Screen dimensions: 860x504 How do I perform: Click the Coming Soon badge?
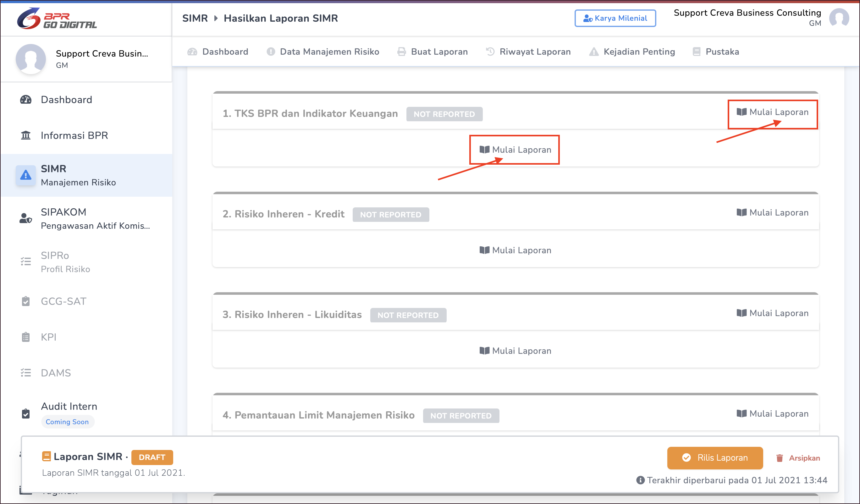67,422
